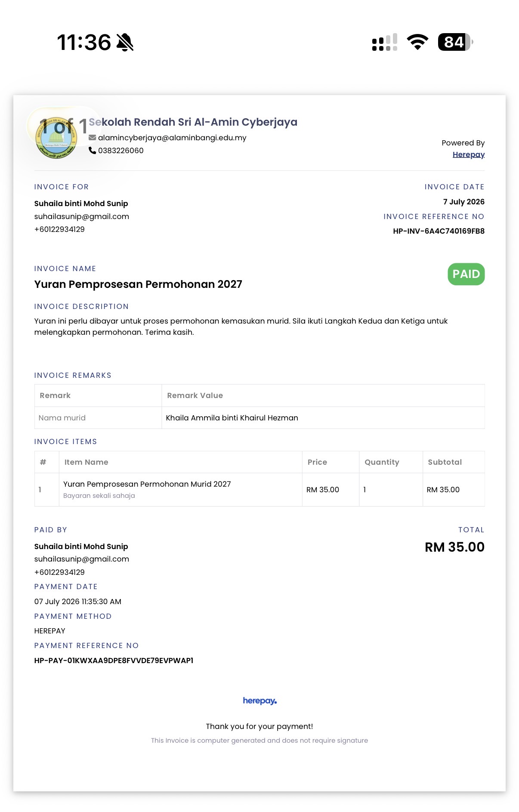Viewport: 519px width, 812px height.
Task: Select the payment reference number text
Action: pyautogui.click(x=114, y=661)
